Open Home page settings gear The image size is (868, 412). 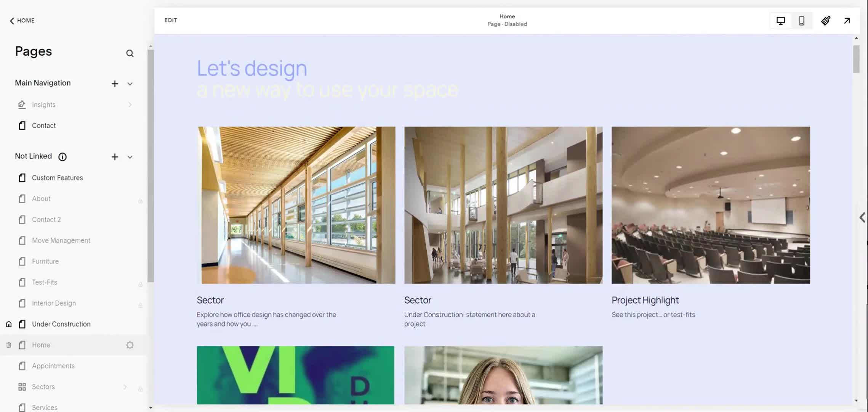pyautogui.click(x=130, y=345)
